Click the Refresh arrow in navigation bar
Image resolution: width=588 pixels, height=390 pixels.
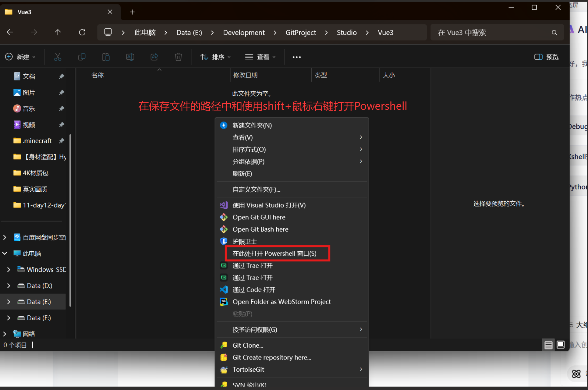[x=82, y=32]
